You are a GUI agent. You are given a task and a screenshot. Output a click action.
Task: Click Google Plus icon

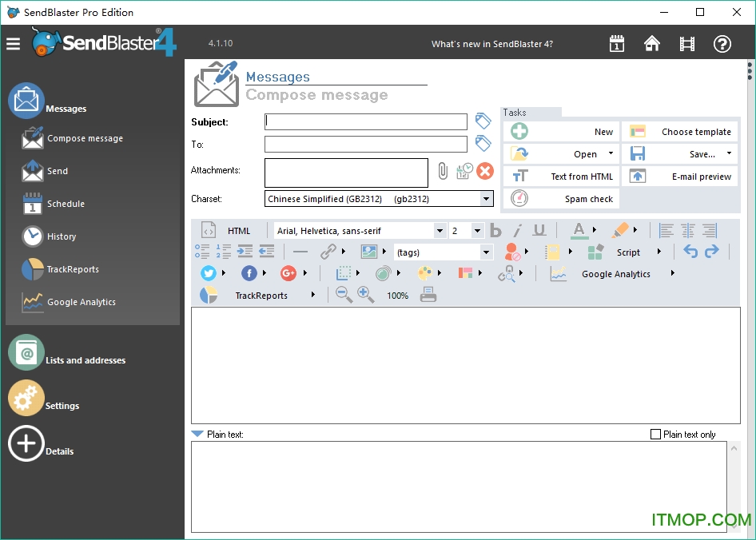[288, 273]
